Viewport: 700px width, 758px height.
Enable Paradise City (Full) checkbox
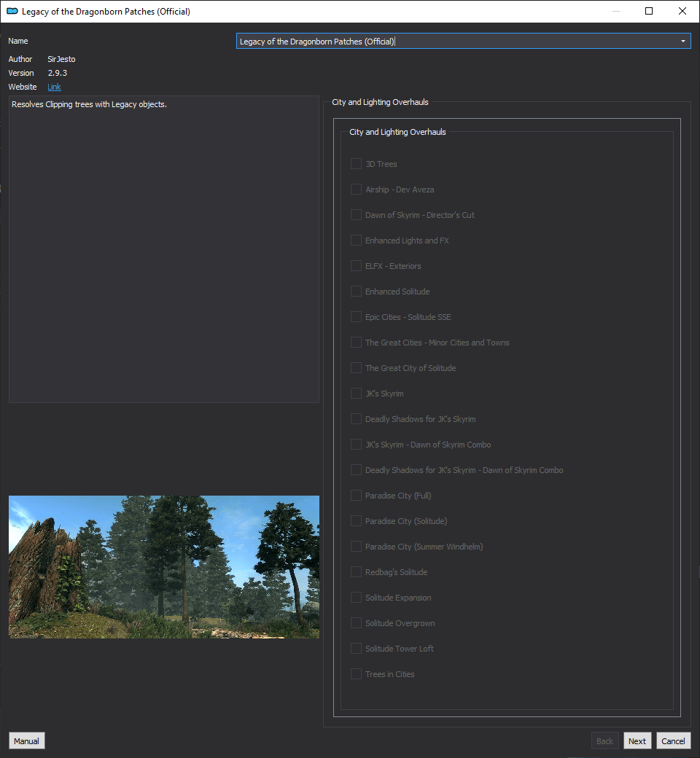pos(356,496)
